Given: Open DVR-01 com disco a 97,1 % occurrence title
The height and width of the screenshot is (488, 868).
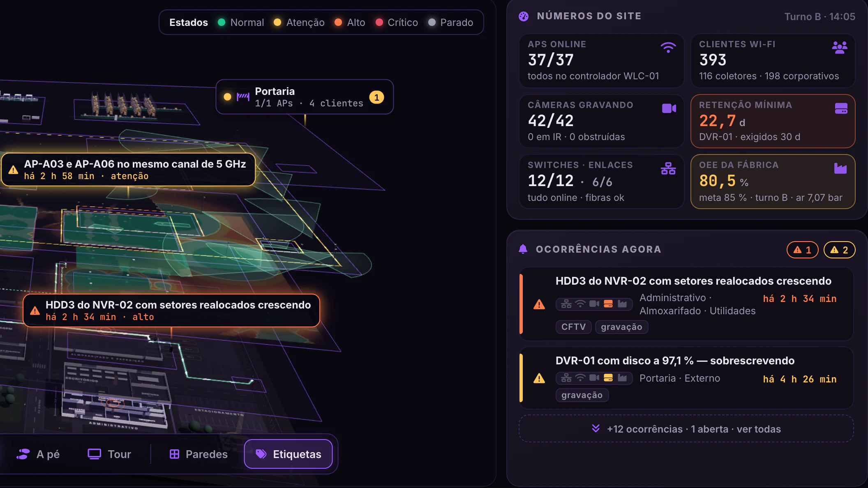Looking at the screenshot, I should 675,361.
